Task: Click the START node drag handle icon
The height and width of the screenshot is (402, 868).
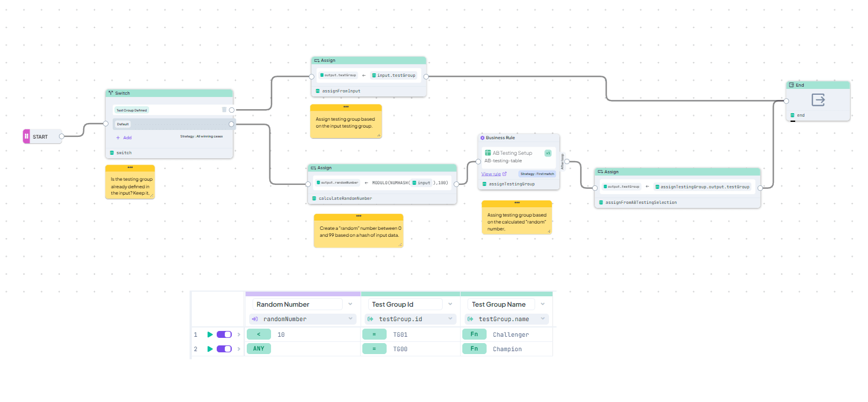Action: pos(26,136)
